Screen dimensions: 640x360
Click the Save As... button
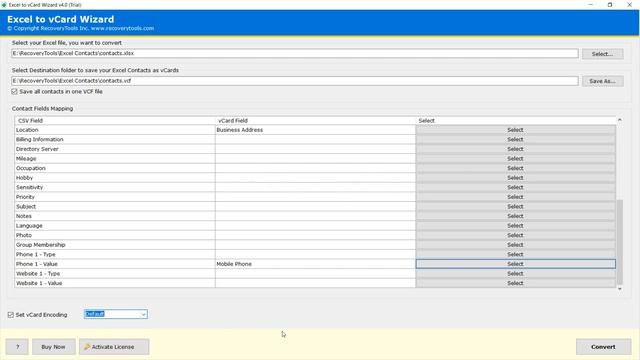click(x=602, y=81)
